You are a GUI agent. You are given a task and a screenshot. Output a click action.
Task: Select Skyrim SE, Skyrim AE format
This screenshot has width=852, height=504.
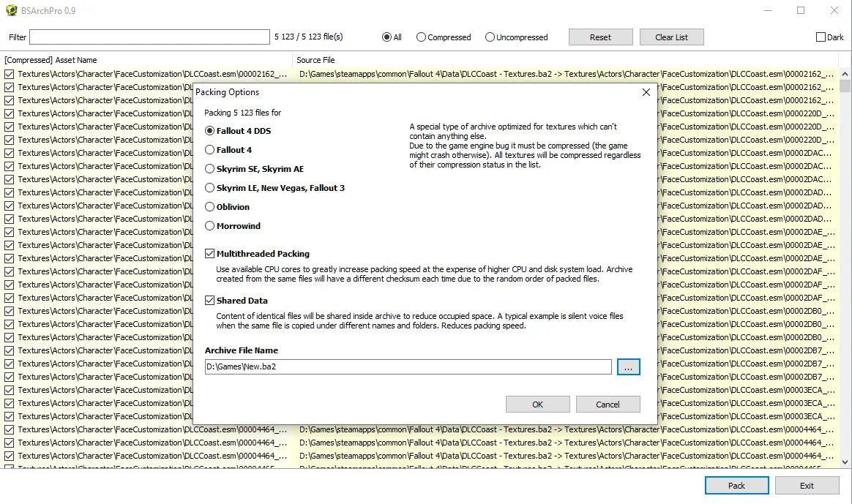pyautogui.click(x=210, y=169)
